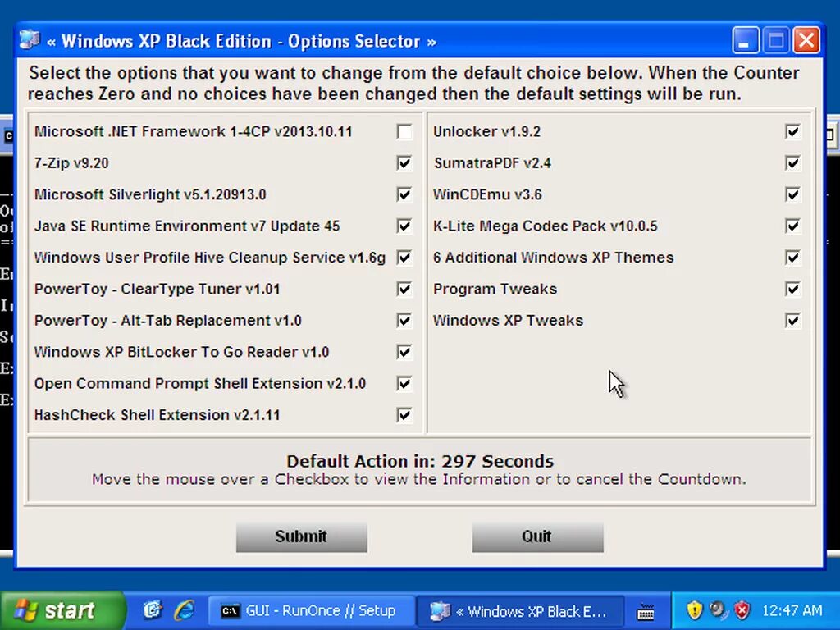Uncheck User Profile Hive Cleanup Service checkbox

pyautogui.click(x=404, y=258)
